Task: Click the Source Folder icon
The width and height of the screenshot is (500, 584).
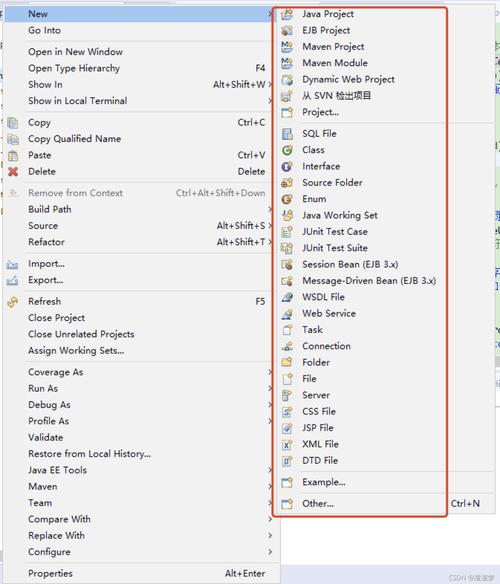Action: (x=287, y=183)
